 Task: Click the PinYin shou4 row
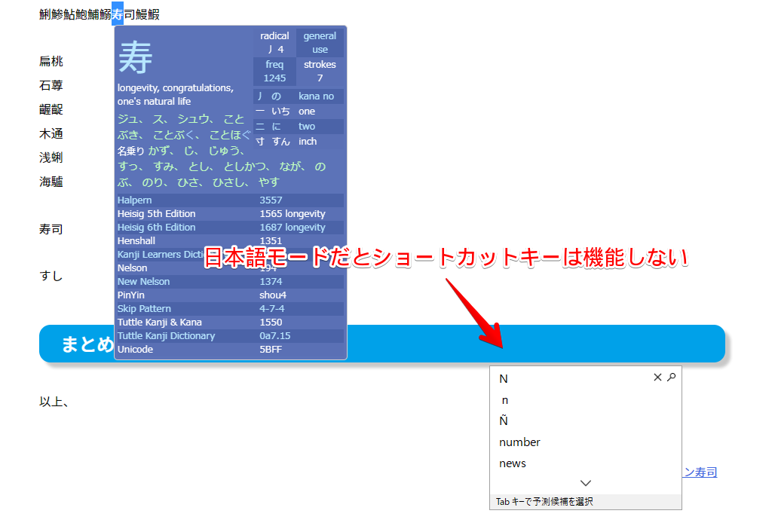pyautogui.click(x=231, y=295)
